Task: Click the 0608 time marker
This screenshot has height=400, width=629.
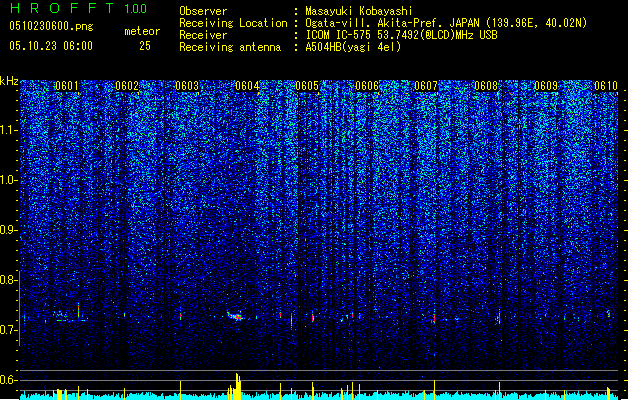Action: coord(486,86)
